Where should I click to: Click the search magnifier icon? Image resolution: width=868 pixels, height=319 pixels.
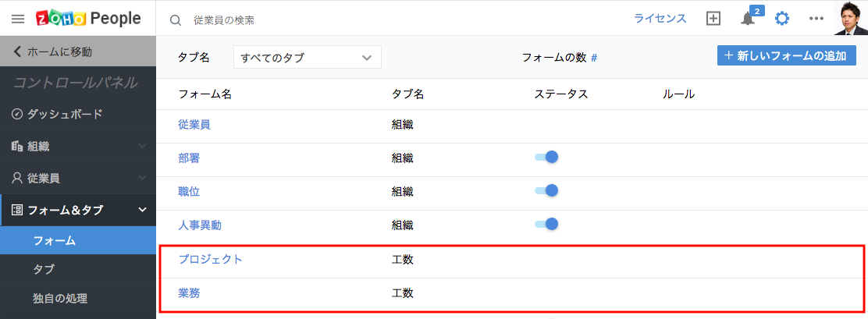point(176,20)
